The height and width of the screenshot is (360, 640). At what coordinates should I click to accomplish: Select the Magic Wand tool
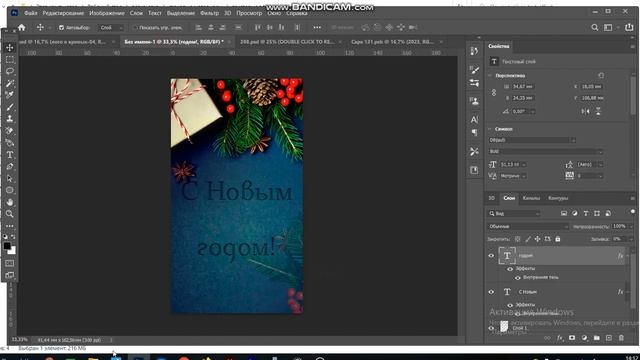click(10, 83)
